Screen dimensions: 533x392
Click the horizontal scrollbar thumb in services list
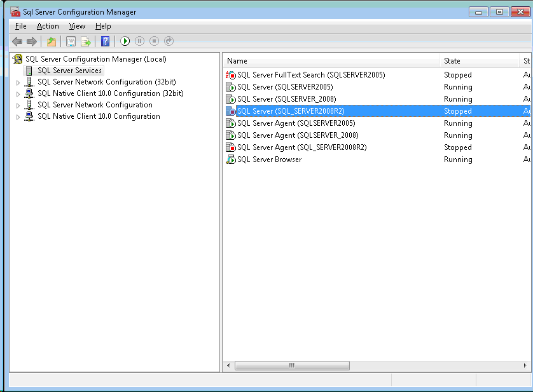292,366
